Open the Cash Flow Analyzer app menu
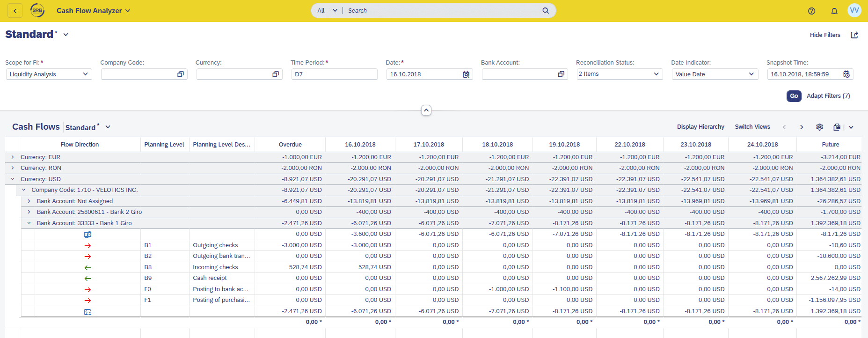868x338 pixels. pyautogui.click(x=93, y=11)
